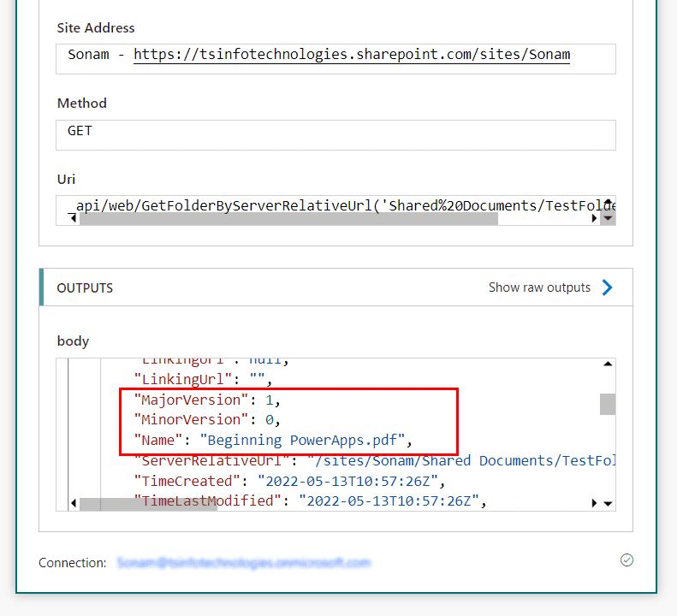The width and height of the screenshot is (677, 616).
Task: Click the blurred connection email link
Action: [244, 563]
